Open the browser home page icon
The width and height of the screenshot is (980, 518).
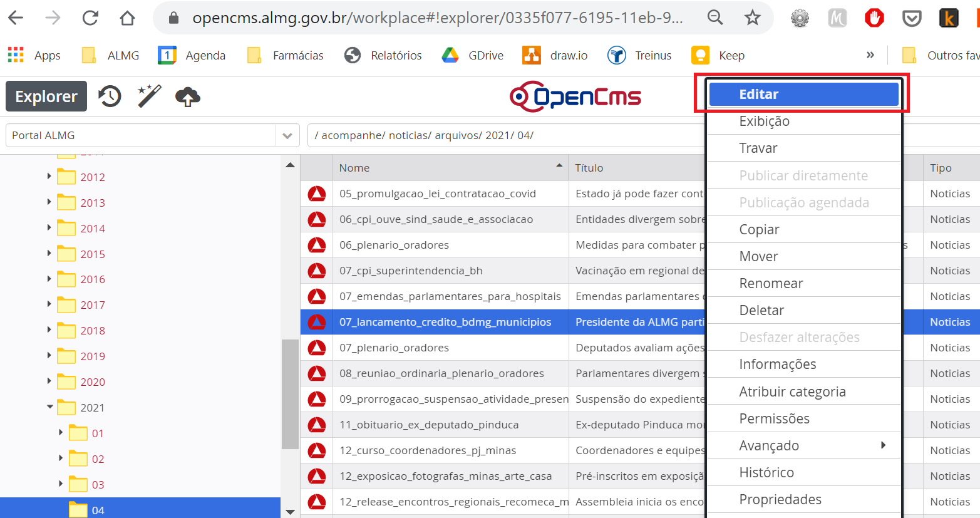(127, 18)
